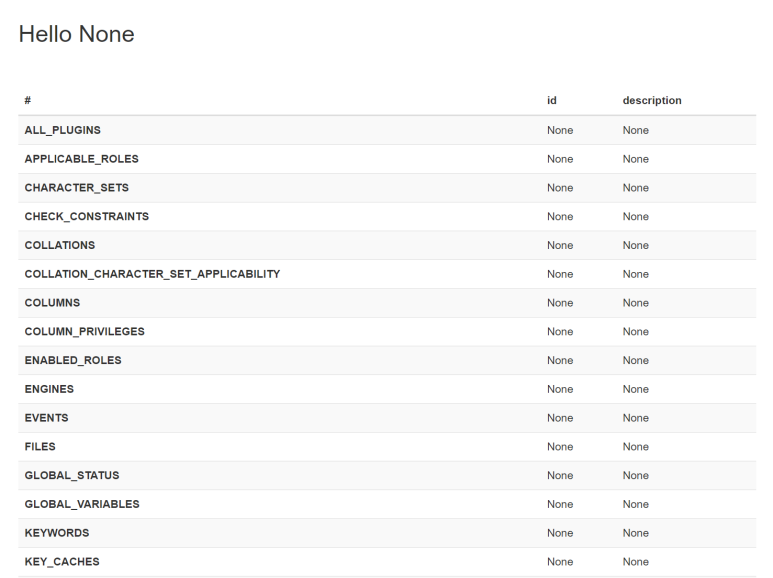Select the APPLICABLE_ROLES row name
This screenshot has width=773, height=578.
pyautogui.click(x=81, y=159)
